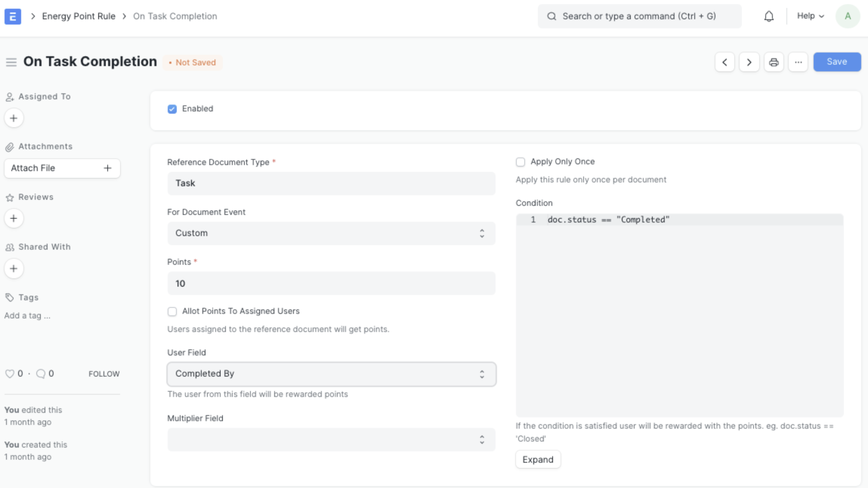Image resolution: width=868 pixels, height=488 pixels.
Task: Enable Allot Points To Assigned Users
Action: tap(172, 312)
